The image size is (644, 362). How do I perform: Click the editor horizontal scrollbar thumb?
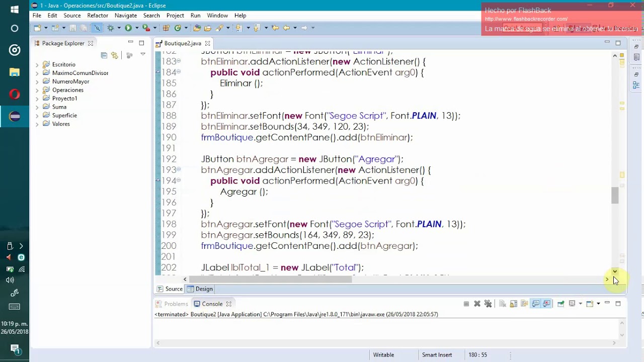(271, 279)
